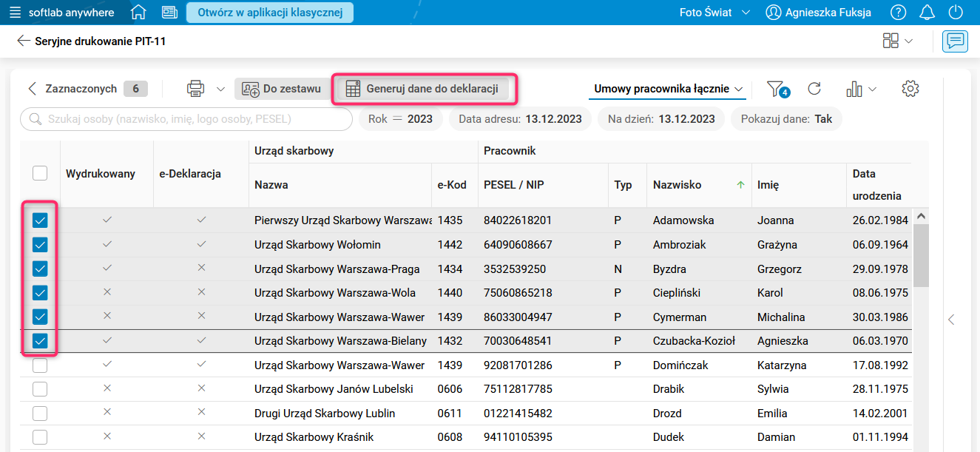
Task: Select PESEL cell 3532539250
Action: (x=515, y=269)
